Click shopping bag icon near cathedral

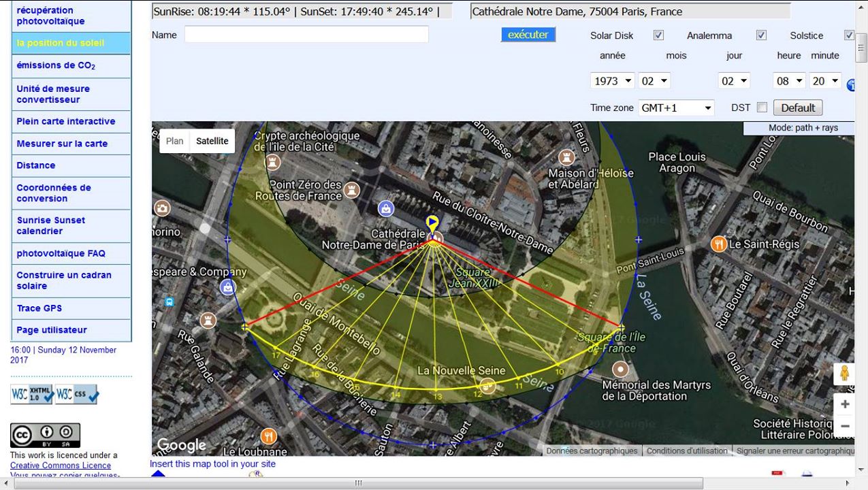[386, 208]
